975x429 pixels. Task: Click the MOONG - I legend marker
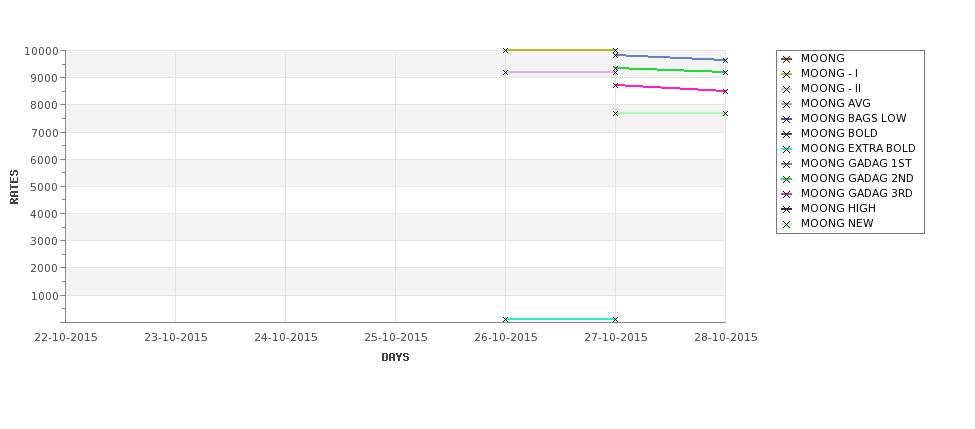786,74
